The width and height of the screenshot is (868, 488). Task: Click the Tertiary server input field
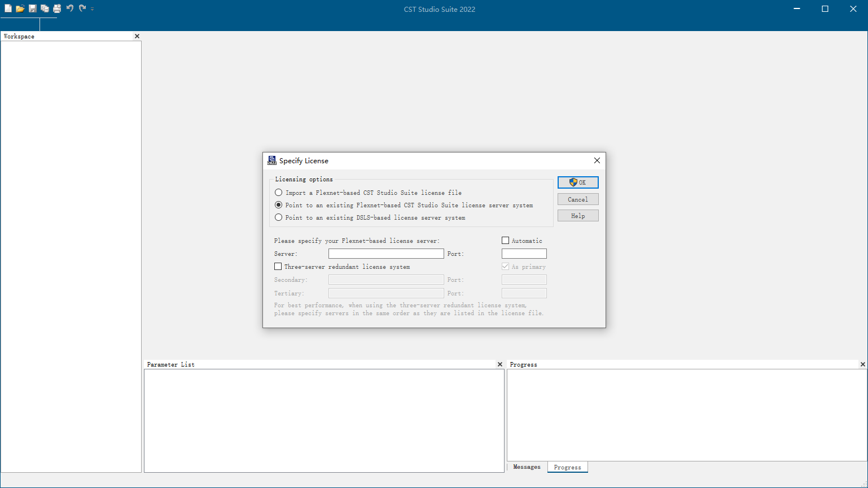coord(386,293)
